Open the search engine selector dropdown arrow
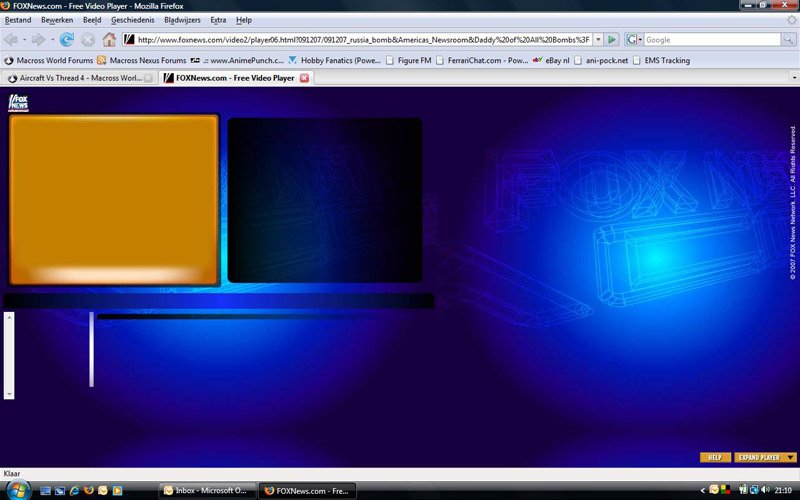The height and width of the screenshot is (500, 800). point(640,39)
